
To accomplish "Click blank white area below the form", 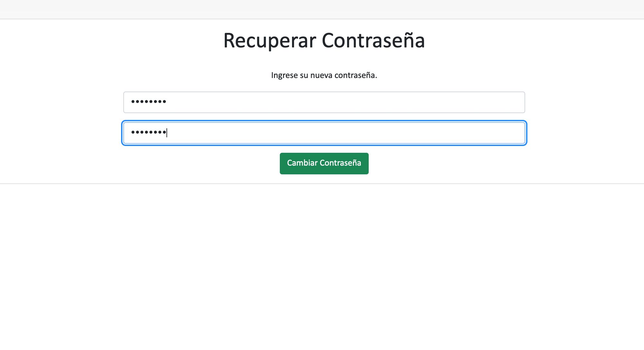I will 322,258.
